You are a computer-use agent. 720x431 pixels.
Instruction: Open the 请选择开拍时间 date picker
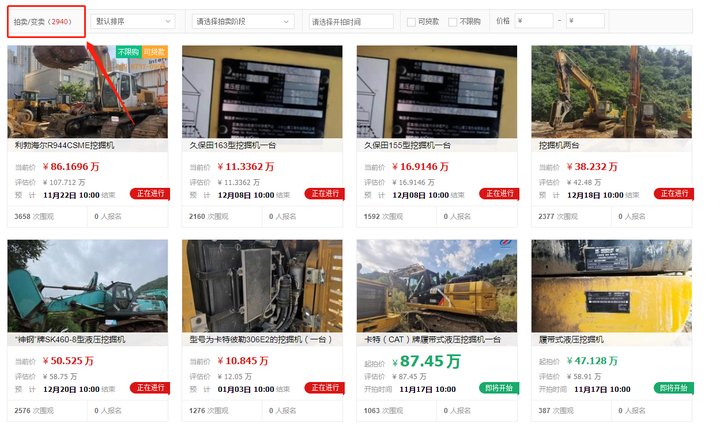pos(350,21)
